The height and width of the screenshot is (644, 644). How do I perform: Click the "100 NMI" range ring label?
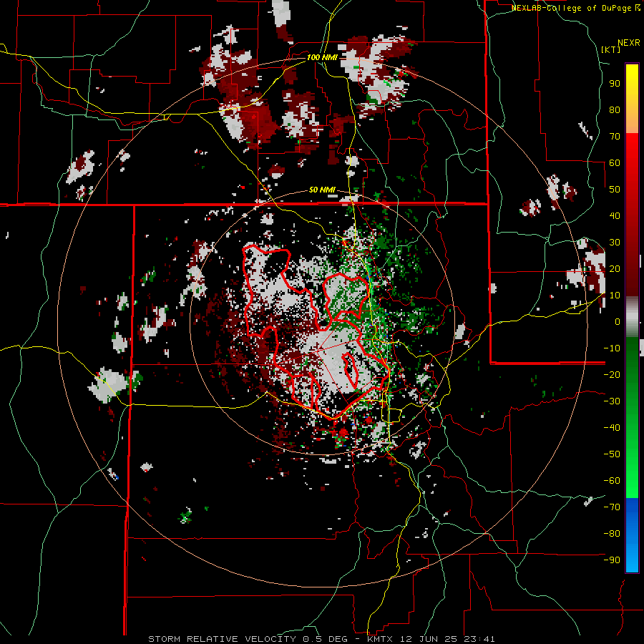click(x=322, y=57)
